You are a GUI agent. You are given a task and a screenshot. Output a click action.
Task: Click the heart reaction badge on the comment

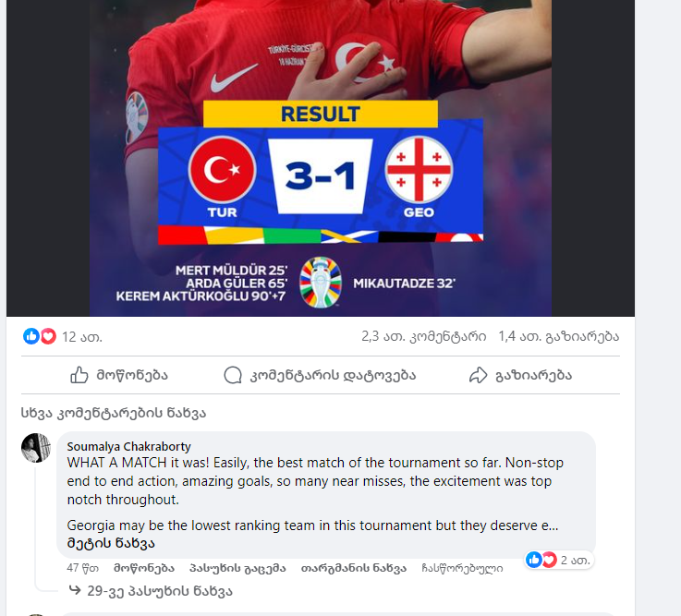550,560
